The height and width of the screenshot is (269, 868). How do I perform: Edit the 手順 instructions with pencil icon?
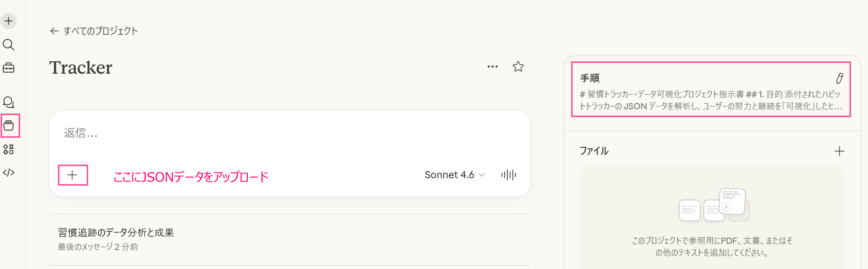coord(840,78)
